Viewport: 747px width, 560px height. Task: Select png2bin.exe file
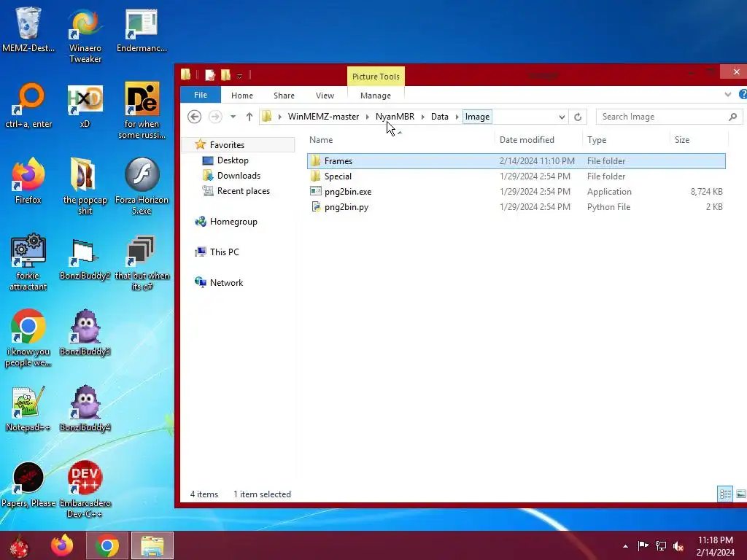(x=348, y=192)
